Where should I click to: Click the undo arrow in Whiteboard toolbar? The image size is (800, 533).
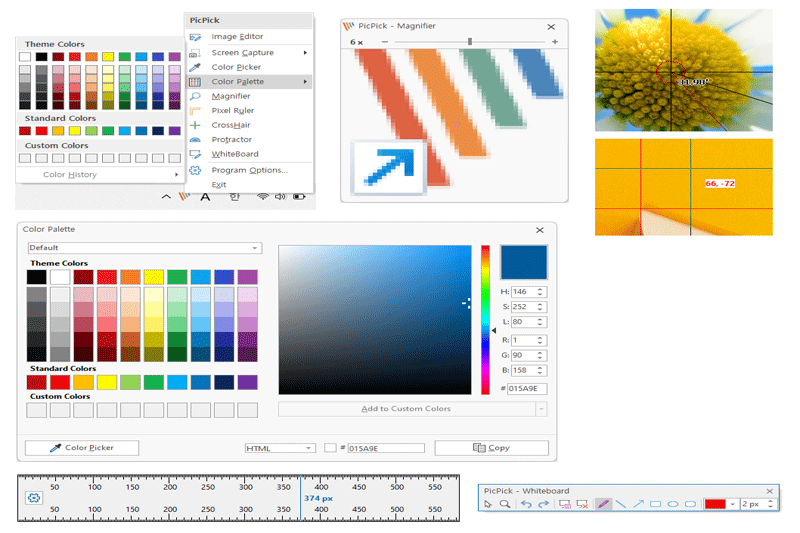coord(526,504)
